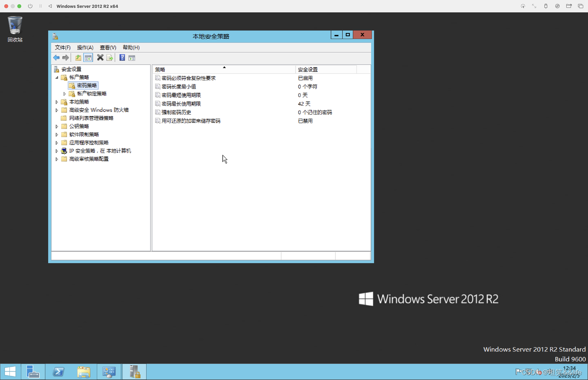
Task: Open the 文件(F) menu
Action: 62,48
